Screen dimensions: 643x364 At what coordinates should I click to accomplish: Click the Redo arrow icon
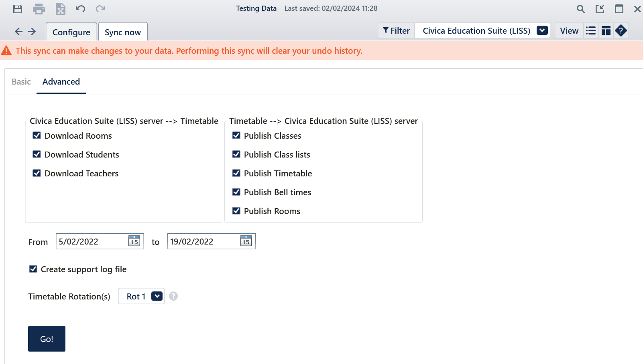100,8
